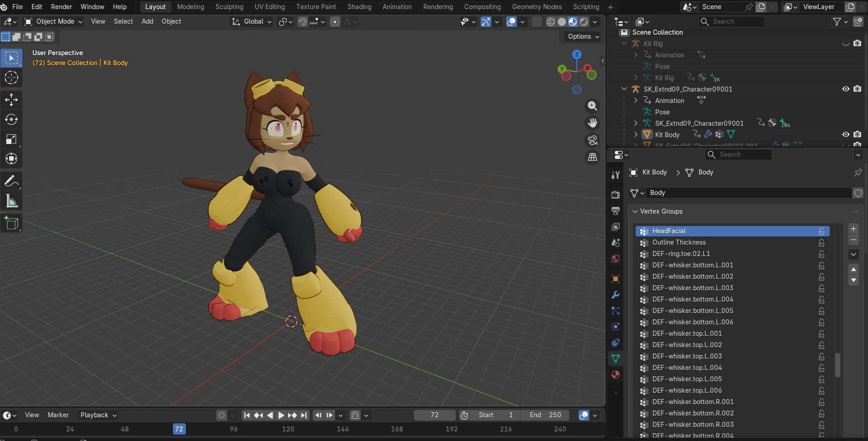Toggle snapping magnet in viewport header
Screen dimensions: 868x441
(x=303, y=22)
